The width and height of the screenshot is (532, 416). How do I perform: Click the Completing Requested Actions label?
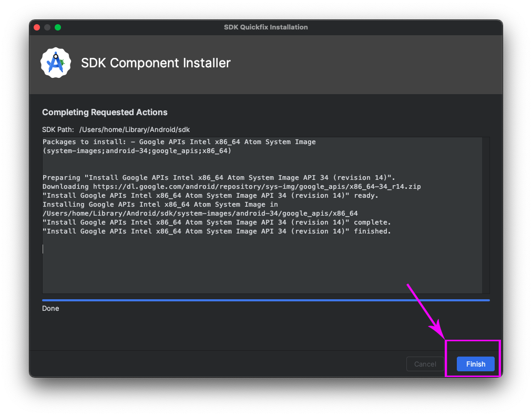(105, 112)
